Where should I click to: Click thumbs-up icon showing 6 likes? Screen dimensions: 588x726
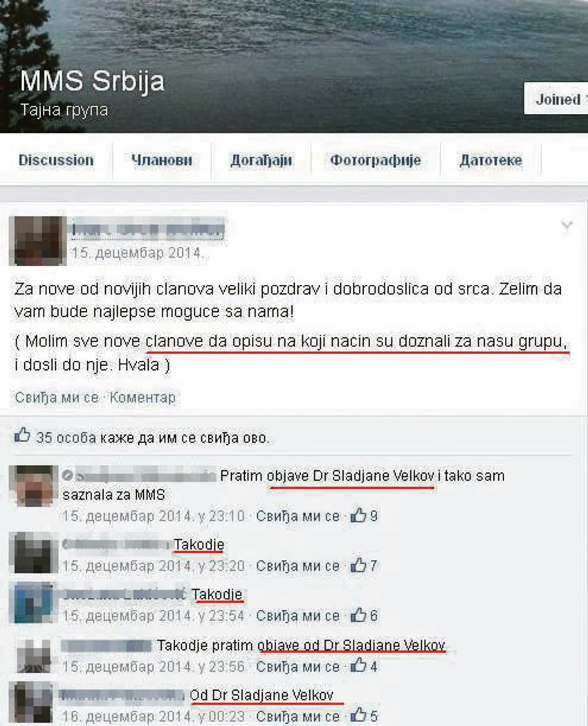point(358,615)
